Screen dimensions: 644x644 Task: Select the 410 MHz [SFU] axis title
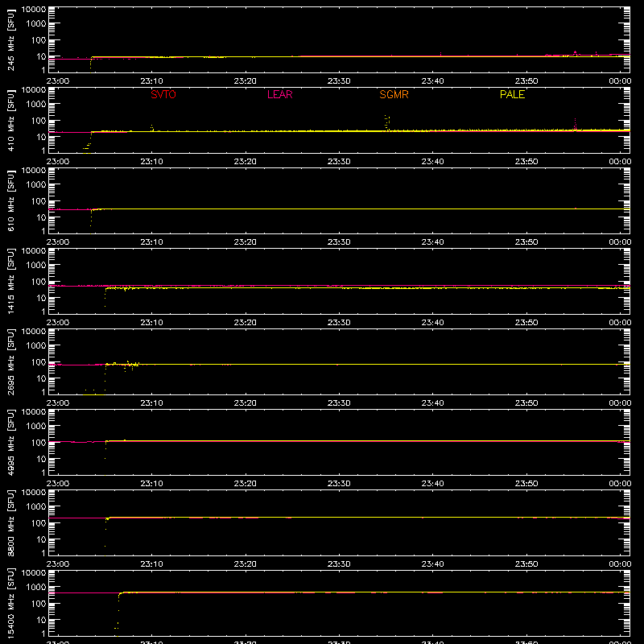click(10, 120)
